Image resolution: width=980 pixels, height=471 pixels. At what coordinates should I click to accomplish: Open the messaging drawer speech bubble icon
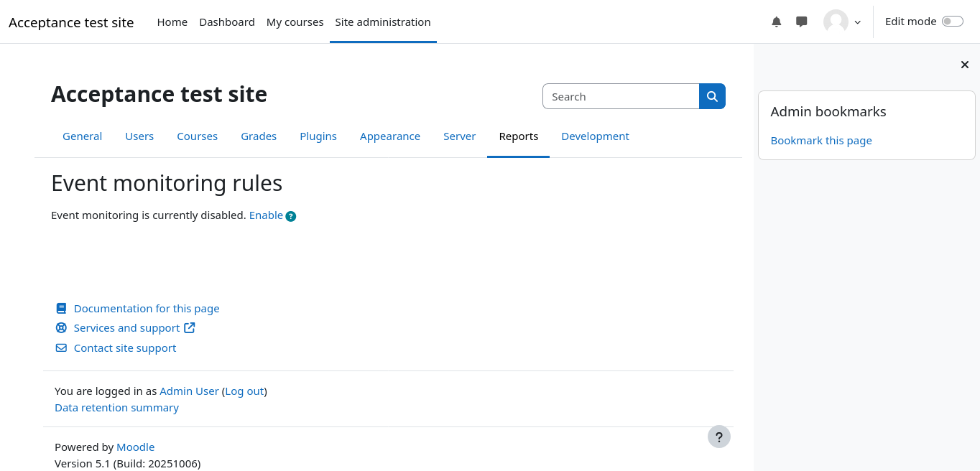(x=802, y=22)
